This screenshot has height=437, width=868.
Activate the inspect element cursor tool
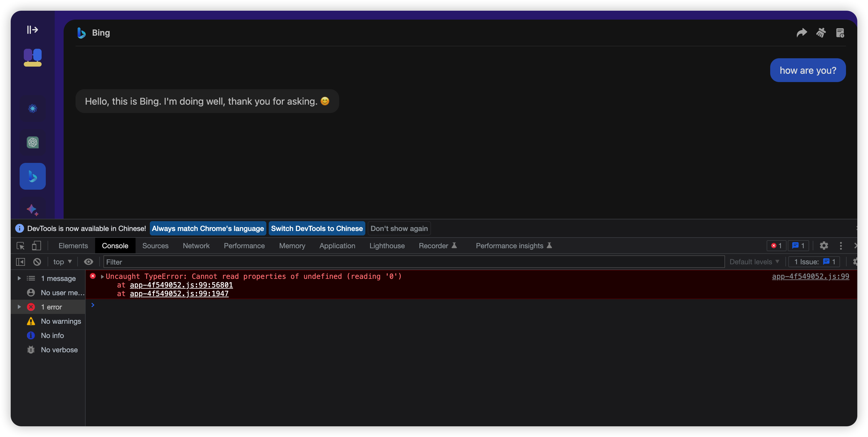click(x=20, y=246)
